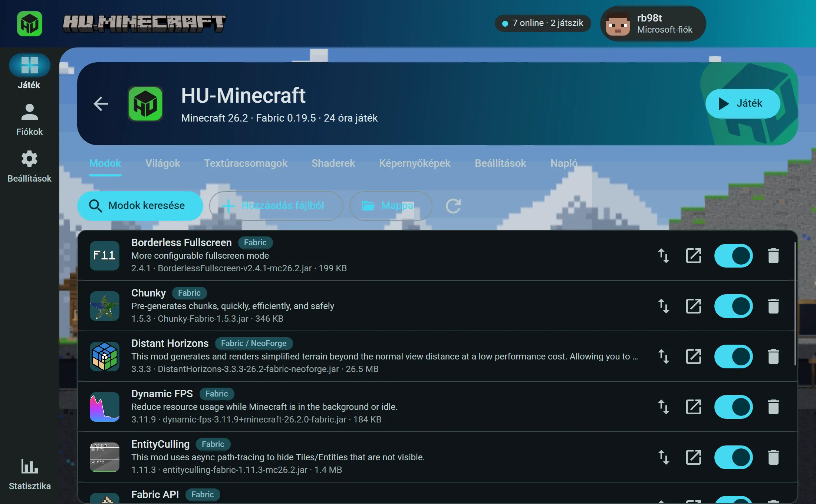Open Fiókok in the sidebar
Image resolution: width=816 pixels, height=504 pixels.
30,120
